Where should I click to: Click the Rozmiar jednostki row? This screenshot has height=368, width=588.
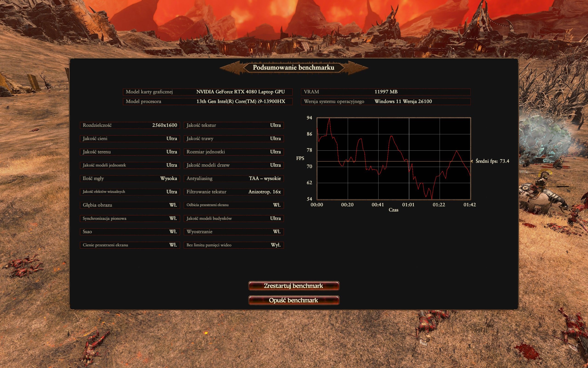[x=234, y=152]
